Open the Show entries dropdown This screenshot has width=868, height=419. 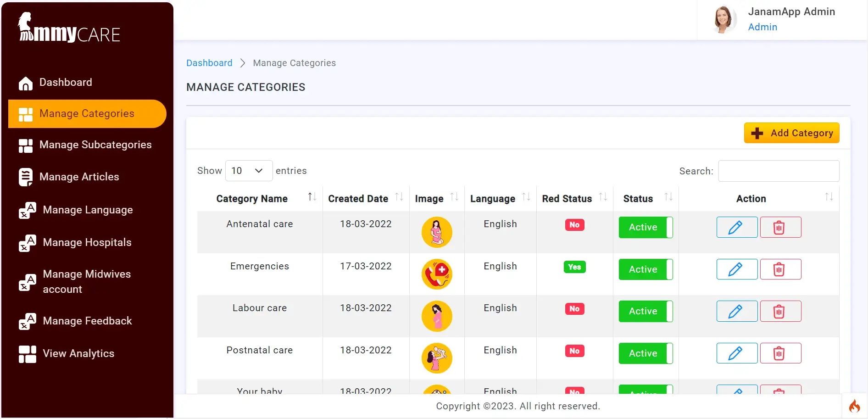(x=248, y=171)
